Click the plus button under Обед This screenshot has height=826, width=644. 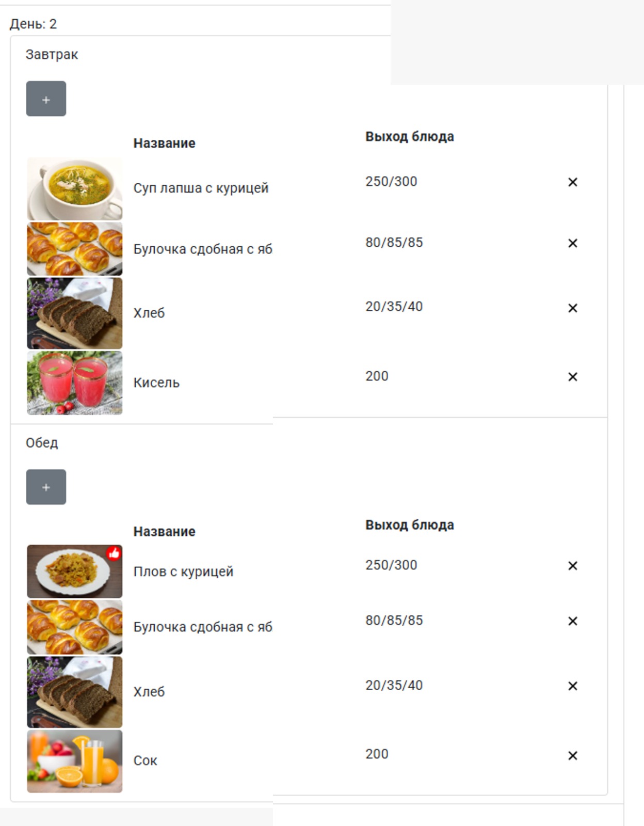coord(46,487)
